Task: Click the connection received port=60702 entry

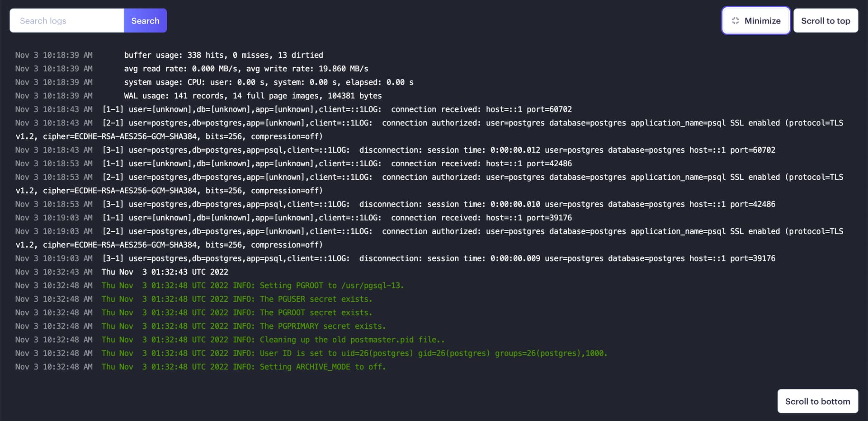Action: (x=293, y=109)
